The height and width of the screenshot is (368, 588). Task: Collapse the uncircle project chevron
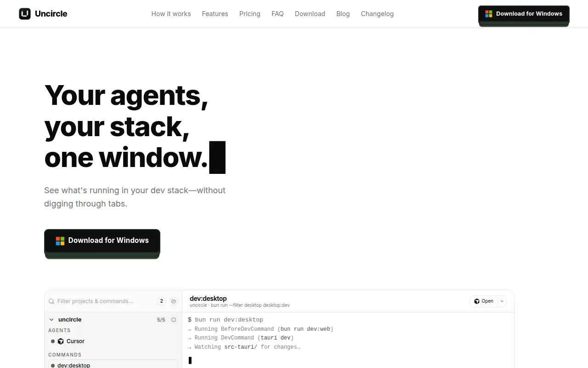51,320
